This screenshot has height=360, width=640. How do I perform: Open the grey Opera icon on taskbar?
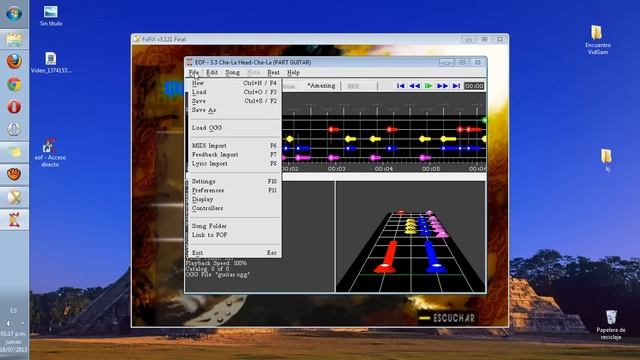[x=14, y=129]
